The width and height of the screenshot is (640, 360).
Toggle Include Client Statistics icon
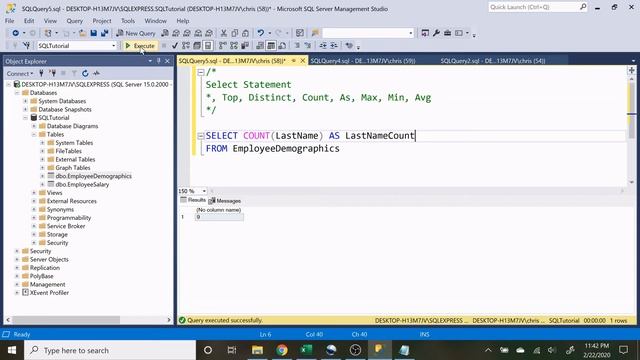(x=245, y=46)
